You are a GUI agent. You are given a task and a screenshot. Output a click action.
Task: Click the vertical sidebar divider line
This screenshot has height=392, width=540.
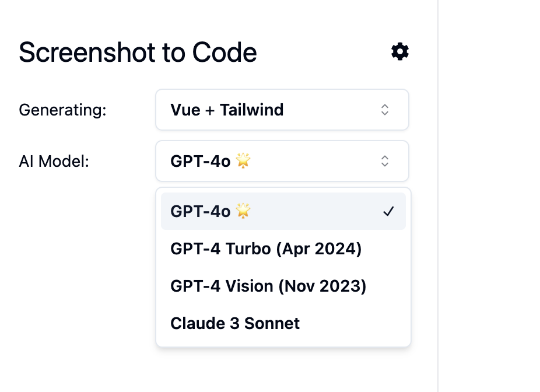click(438, 196)
